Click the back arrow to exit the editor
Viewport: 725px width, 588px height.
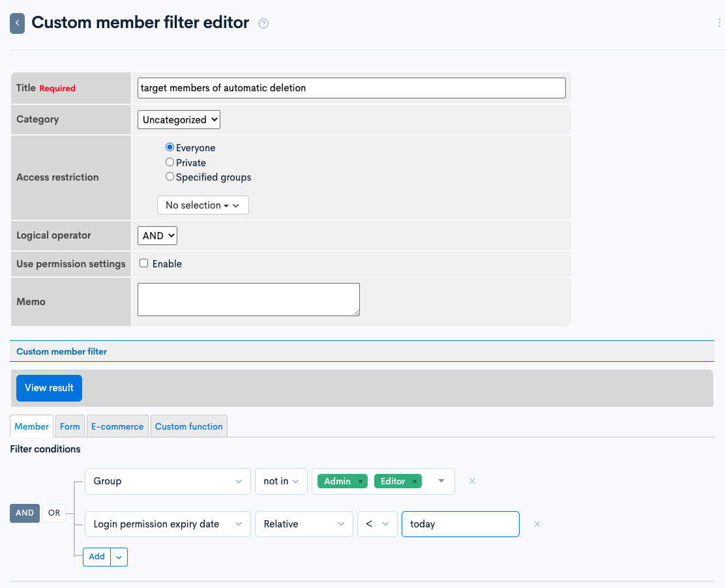pyautogui.click(x=17, y=22)
